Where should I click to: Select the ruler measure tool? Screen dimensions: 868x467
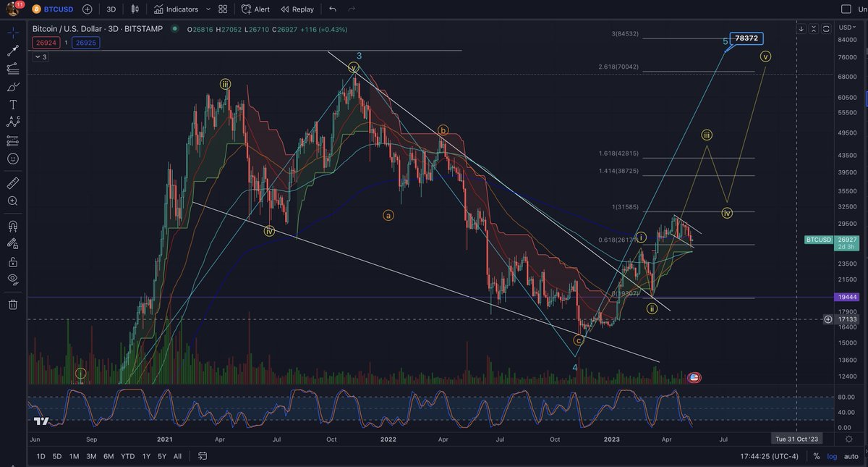[13, 183]
